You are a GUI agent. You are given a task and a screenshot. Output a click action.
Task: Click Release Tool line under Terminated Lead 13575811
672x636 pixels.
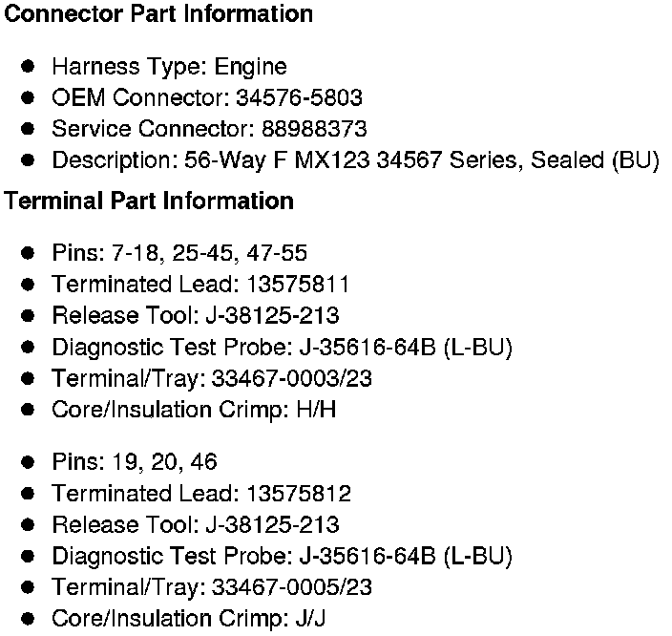click(195, 315)
